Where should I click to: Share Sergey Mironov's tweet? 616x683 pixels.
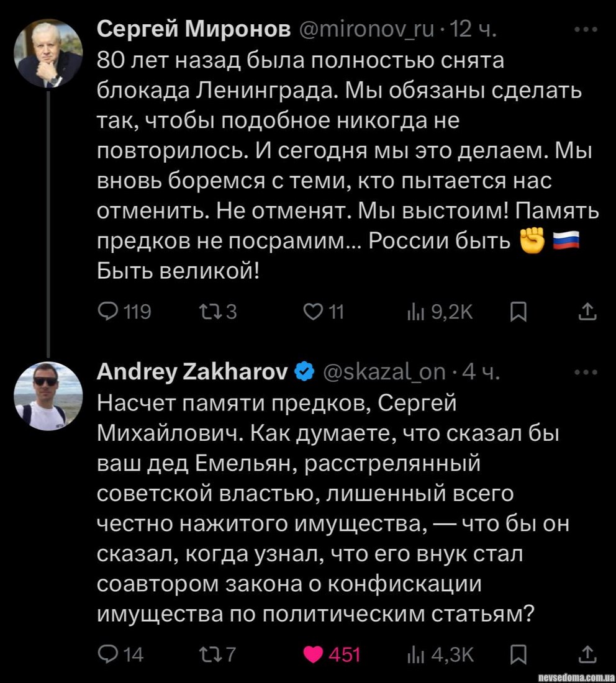click(587, 312)
